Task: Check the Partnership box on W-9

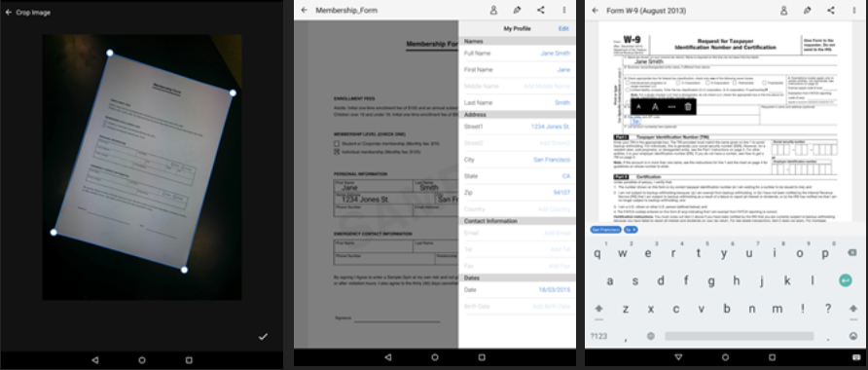Action: (x=735, y=83)
